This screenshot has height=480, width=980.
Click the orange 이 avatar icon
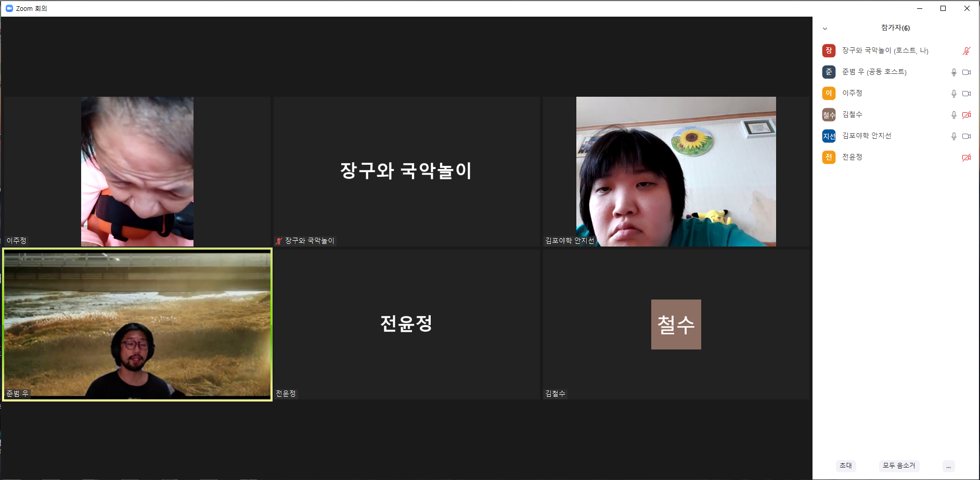point(829,93)
